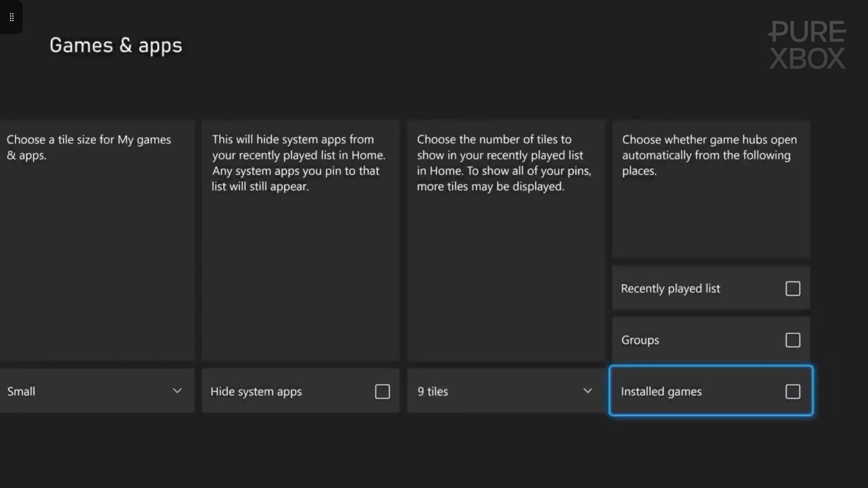This screenshot has width=868, height=488.
Task: Expand the 9 tiles dropdown
Action: tap(506, 391)
